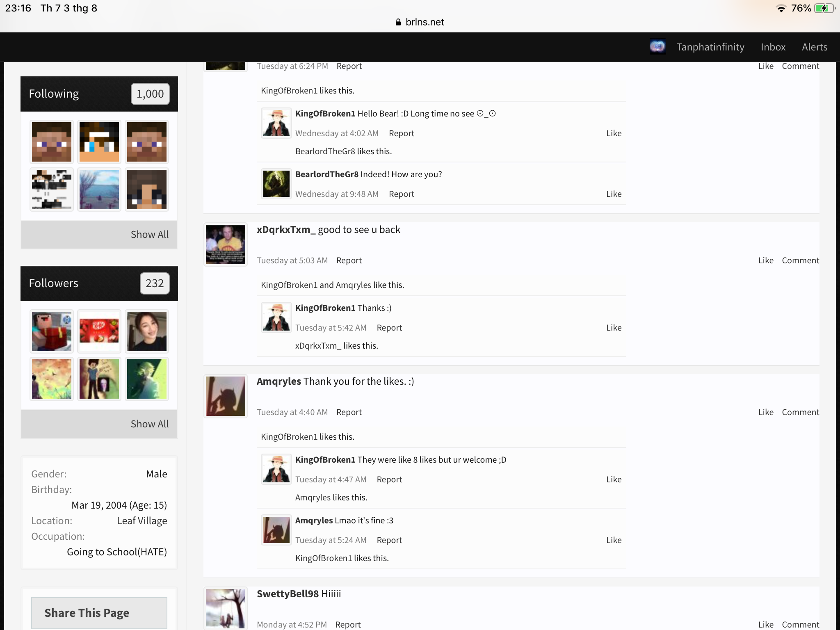The height and width of the screenshot is (630, 840).
Task: Open Tanphatinfinity avatar icon in navbar
Action: (657, 47)
